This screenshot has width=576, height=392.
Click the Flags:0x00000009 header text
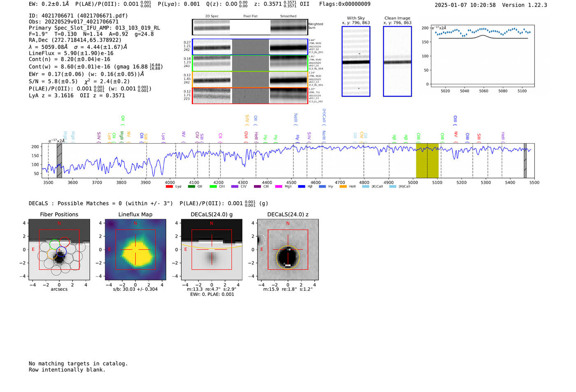click(345, 4)
